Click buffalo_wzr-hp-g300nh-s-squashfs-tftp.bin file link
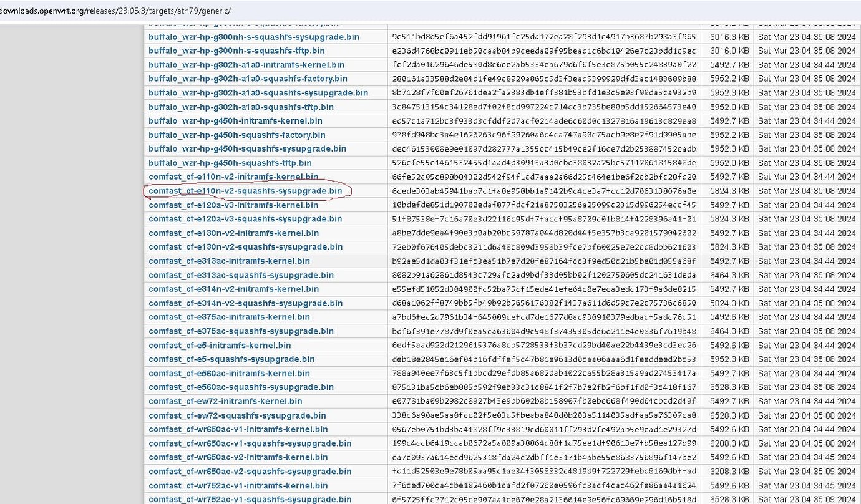The image size is (861, 504). point(236,51)
